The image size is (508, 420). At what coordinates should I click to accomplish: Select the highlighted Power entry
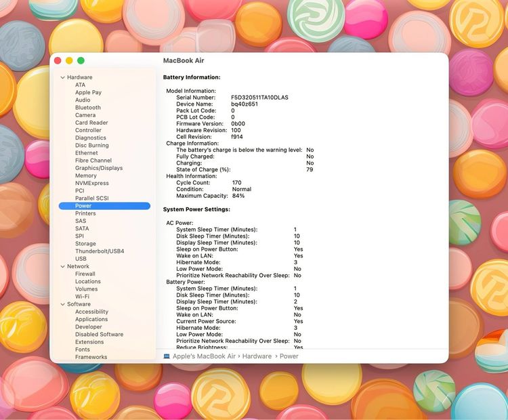[104, 206]
